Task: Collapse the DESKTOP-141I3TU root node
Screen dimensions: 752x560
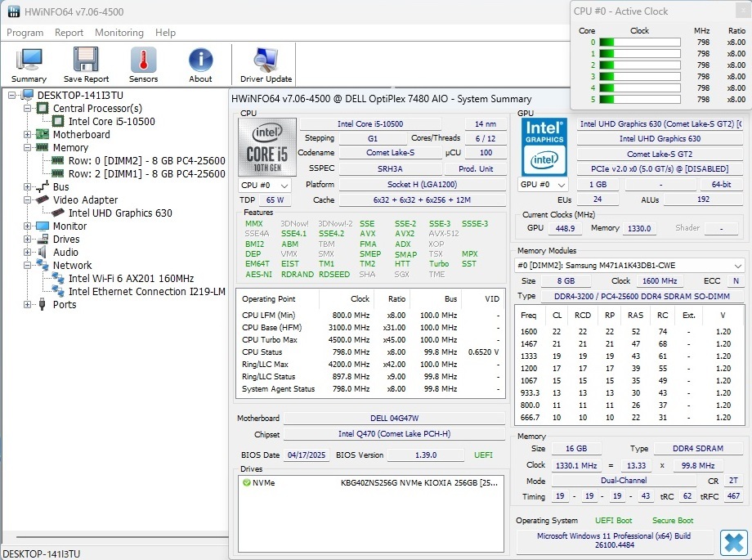Action: coord(12,95)
